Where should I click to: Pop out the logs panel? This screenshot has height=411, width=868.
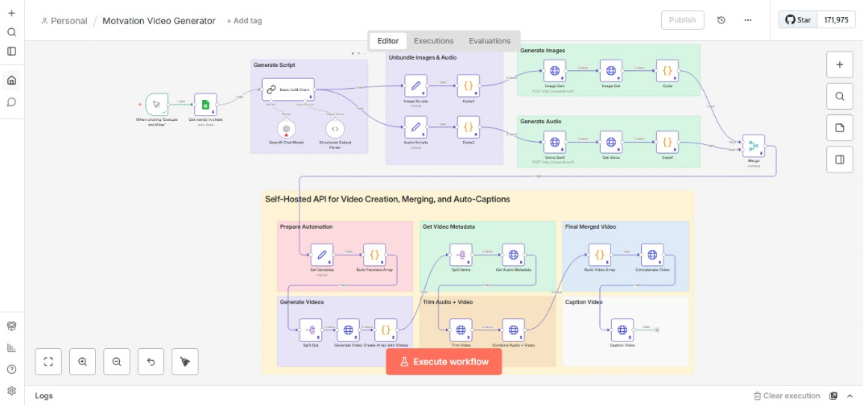pos(833,396)
